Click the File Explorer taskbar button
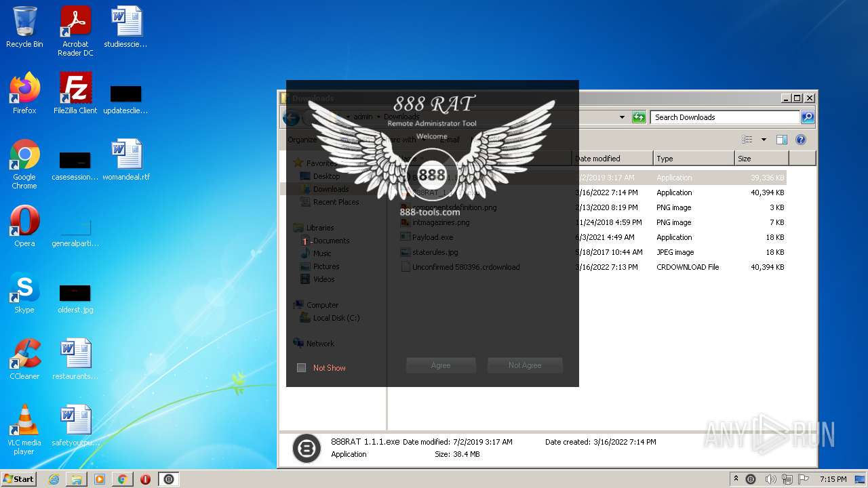Screen dimensions: 868x488 click(x=77, y=479)
